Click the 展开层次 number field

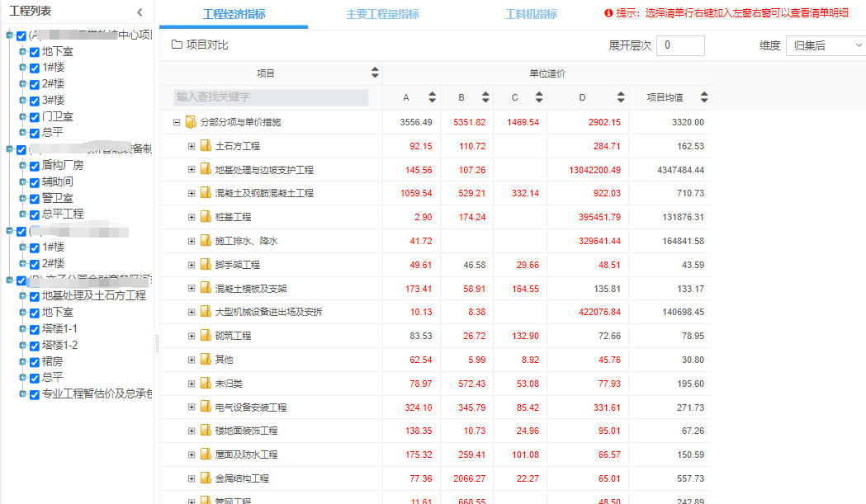pos(680,45)
